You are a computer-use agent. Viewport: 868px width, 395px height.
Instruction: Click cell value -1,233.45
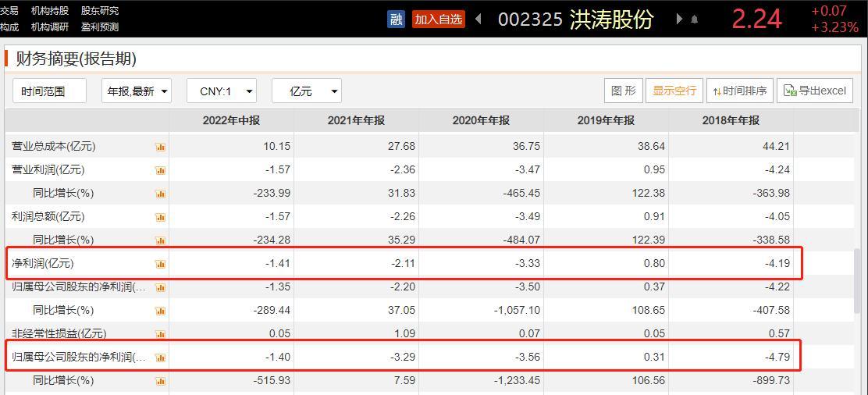point(517,381)
